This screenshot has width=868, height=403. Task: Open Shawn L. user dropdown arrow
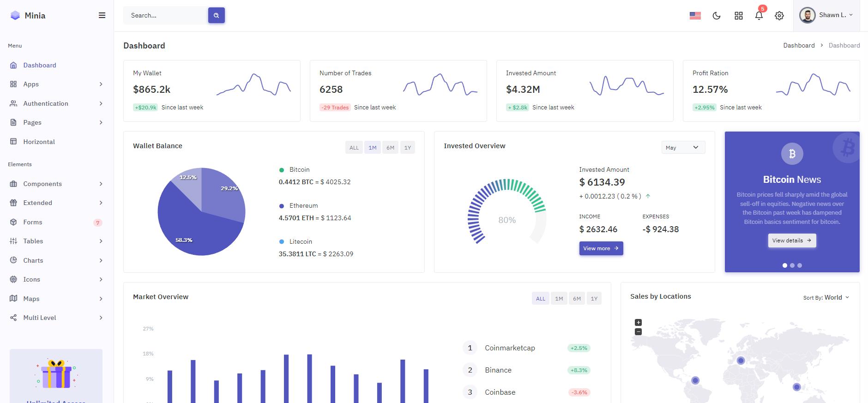pyautogui.click(x=851, y=15)
